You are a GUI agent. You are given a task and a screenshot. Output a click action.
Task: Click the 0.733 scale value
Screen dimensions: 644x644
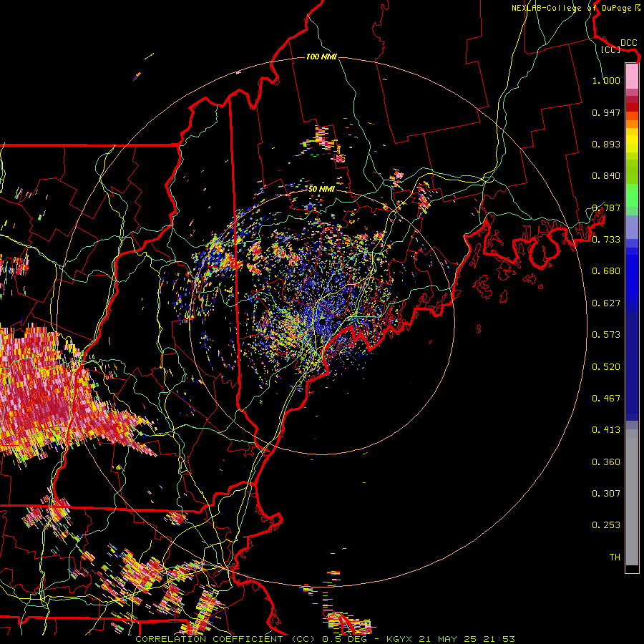pyautogui.click(x=606, y=240)
